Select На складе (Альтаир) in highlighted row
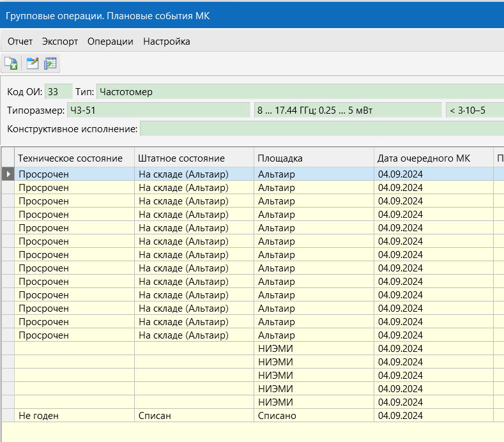 click(194, 174)
